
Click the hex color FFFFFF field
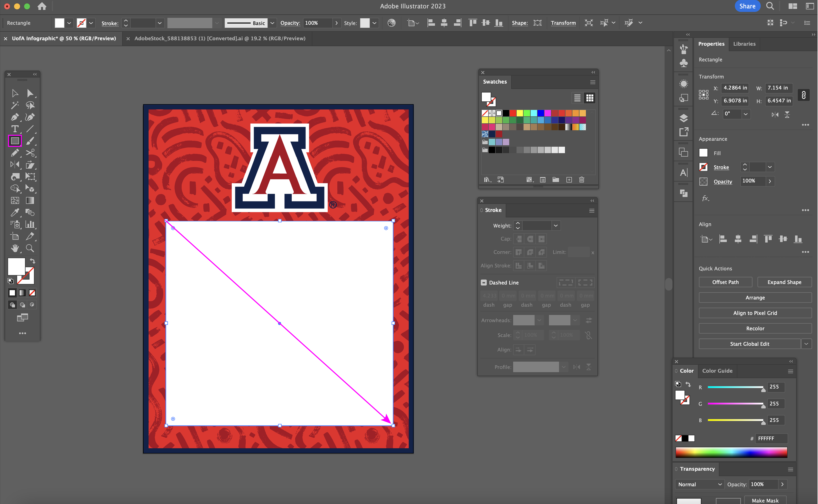click(x=771, y=438)
